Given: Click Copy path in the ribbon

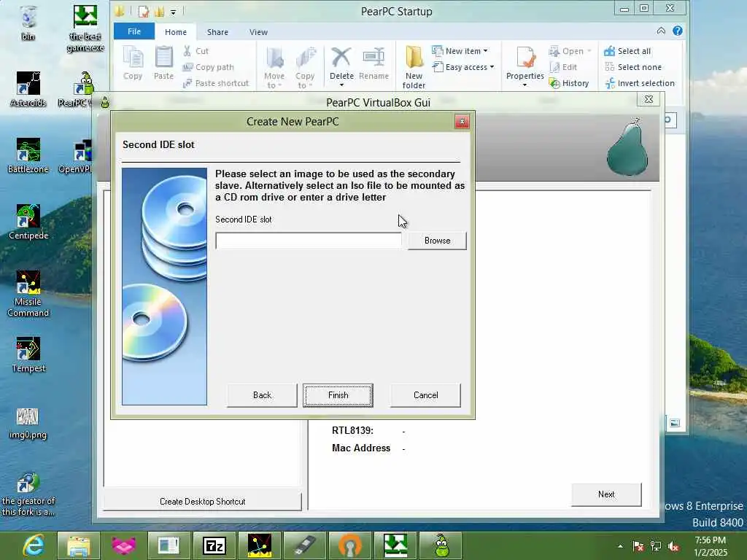Looking at the screenshot, I should pos(208,67).
